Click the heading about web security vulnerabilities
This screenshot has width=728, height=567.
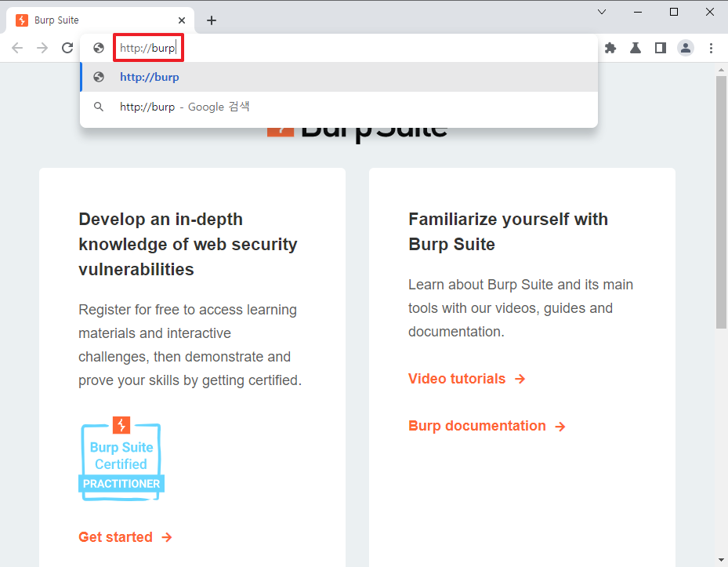pos(188,245)
